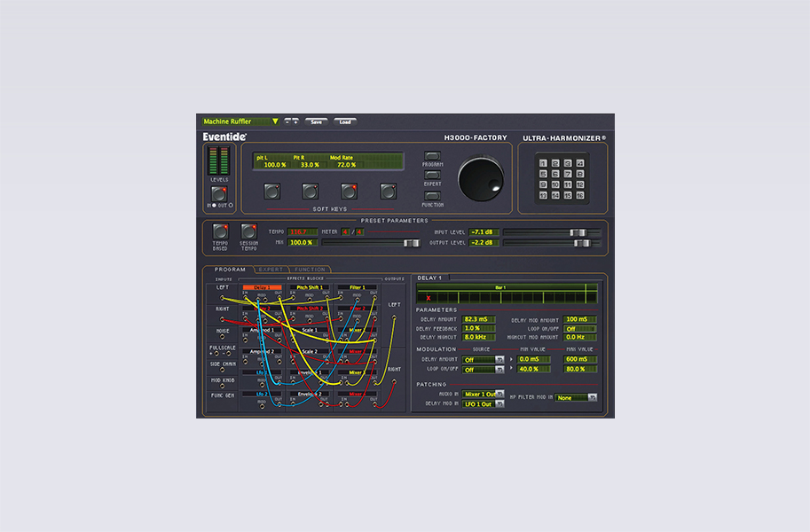Image resolution: width=810 pixels, height=532 pixels.
Task: Select the IN level radio indicator
Action: coord(214,206)
